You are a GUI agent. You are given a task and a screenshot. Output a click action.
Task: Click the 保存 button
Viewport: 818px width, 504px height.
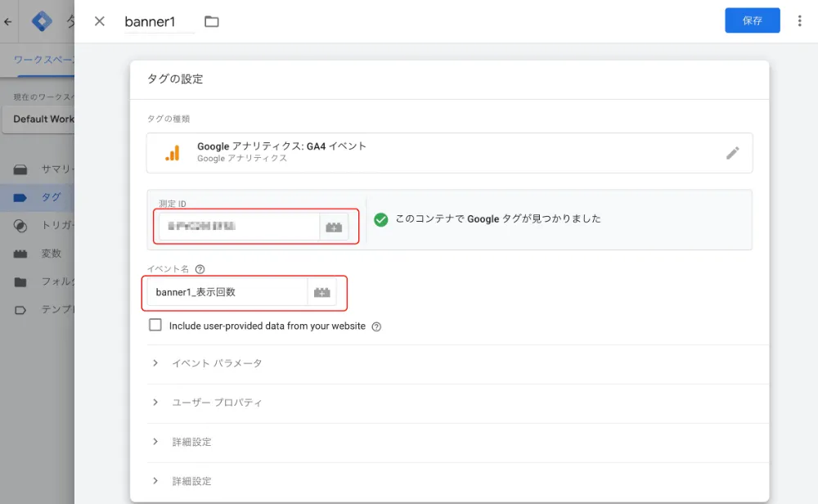coord(753,20)
